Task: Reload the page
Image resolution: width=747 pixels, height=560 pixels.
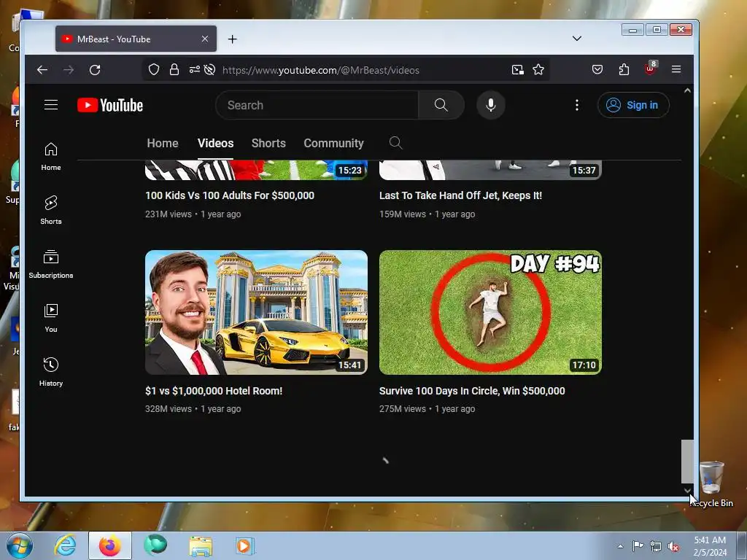Action: coord(95,70)
